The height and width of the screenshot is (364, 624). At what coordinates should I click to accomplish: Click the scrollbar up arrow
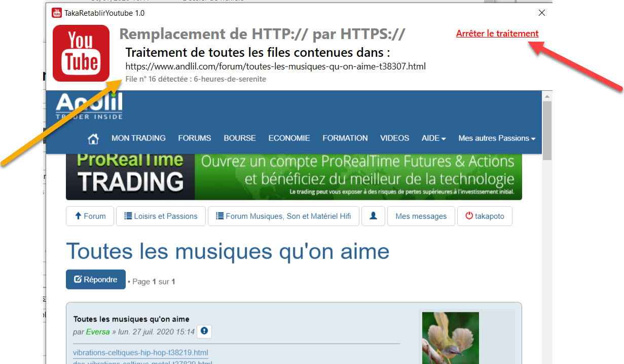tap(547, 95)
